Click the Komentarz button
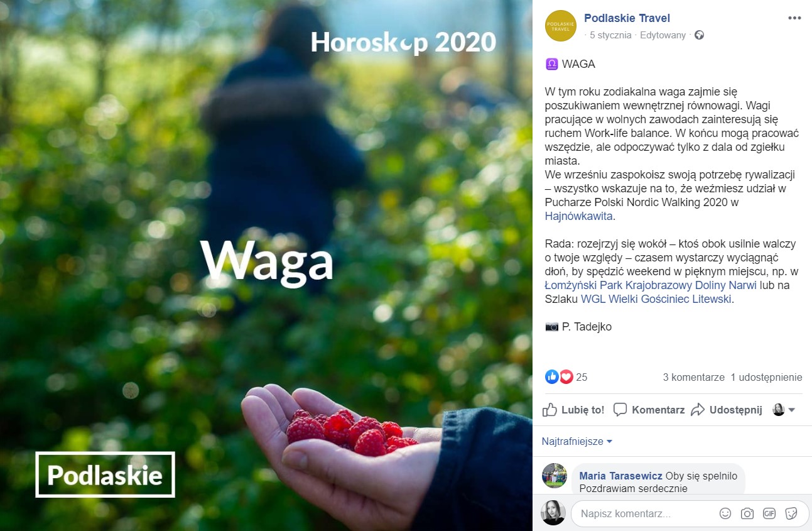 pos(649,410)
